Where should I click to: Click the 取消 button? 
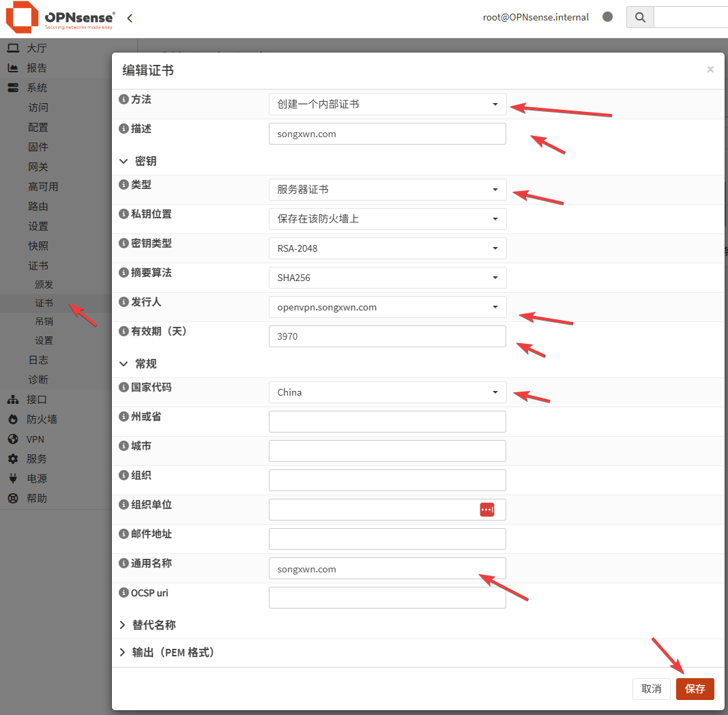pyautogui.click(x=652, y=688)
